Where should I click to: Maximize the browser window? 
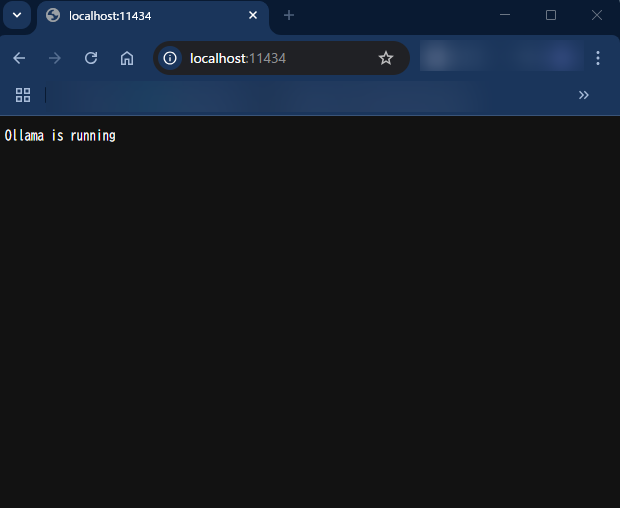pos(551,15)
